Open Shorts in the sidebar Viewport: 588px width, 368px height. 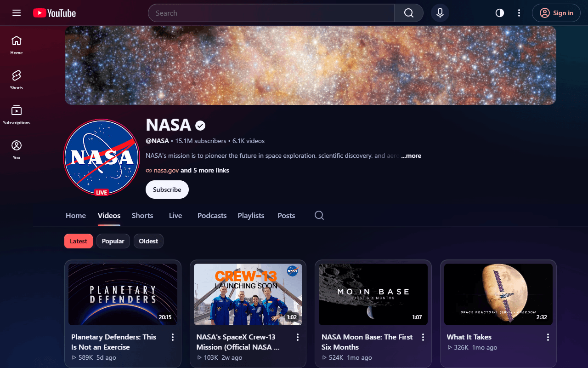(17, 80)
